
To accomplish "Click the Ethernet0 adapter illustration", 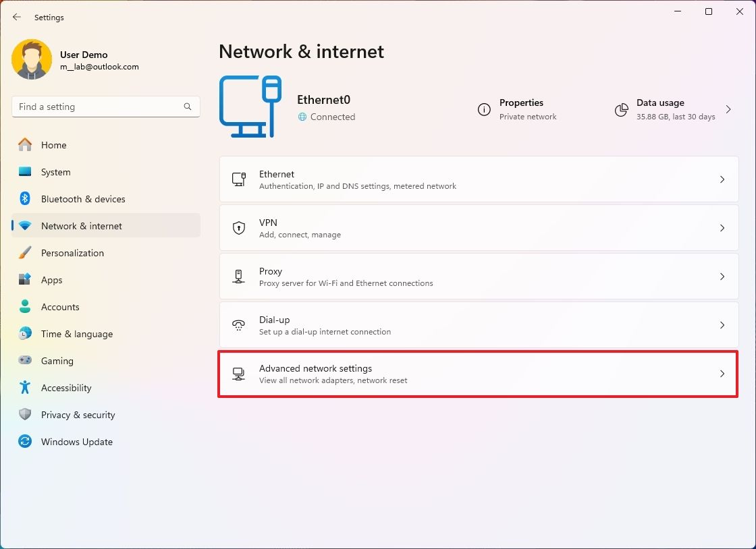I will [x=250, y=105].
